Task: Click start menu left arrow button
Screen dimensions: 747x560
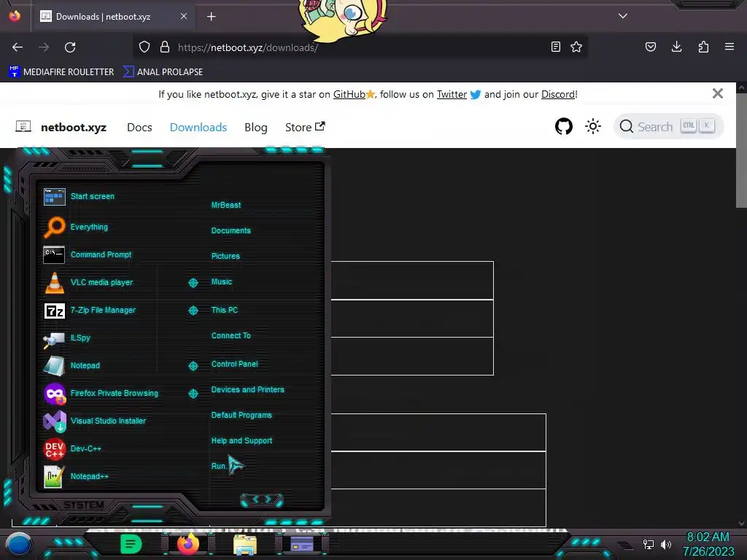Action: 255,499
